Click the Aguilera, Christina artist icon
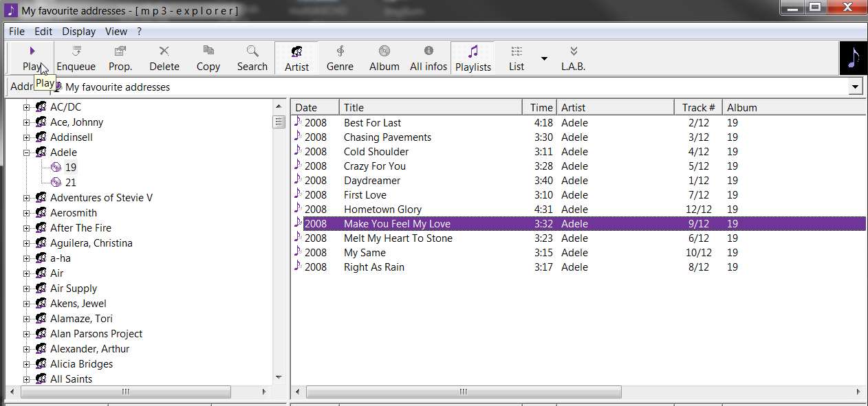This screenshot has width=868, height=406. [x=41, y=243]
